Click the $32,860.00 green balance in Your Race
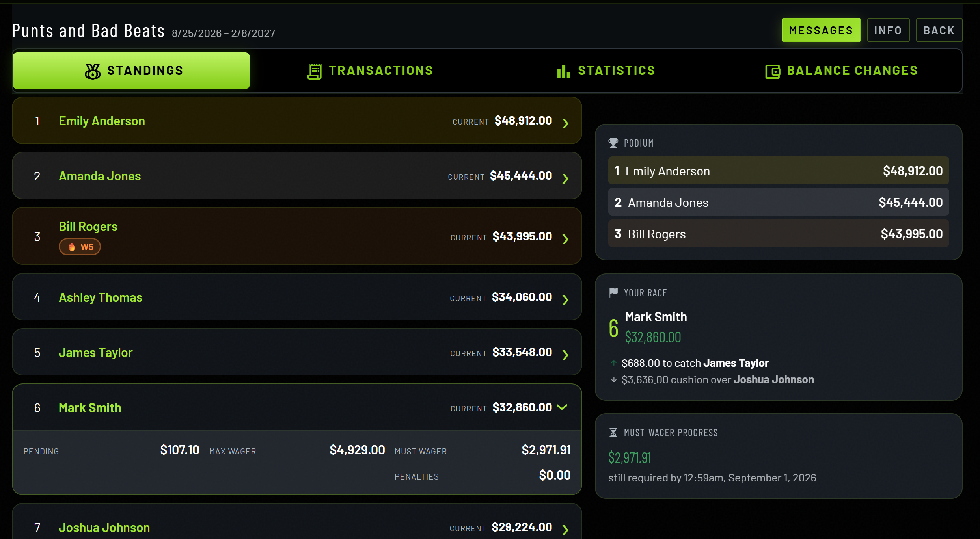 point(653,337)
